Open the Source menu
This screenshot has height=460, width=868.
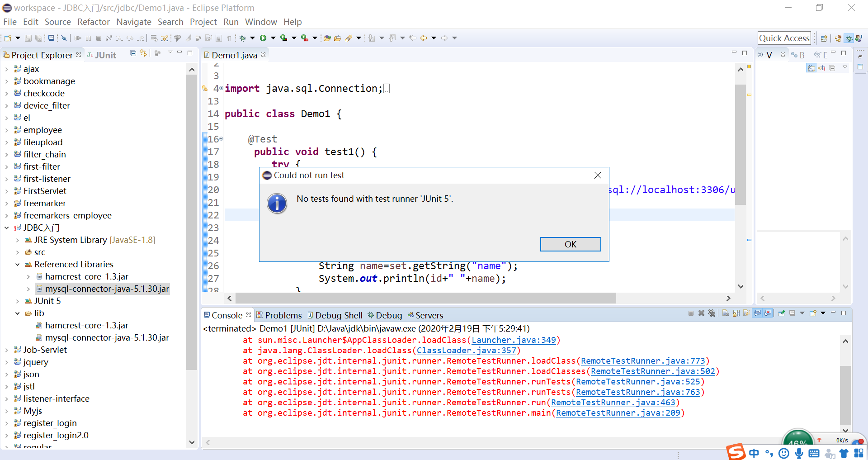coord(58,22)
